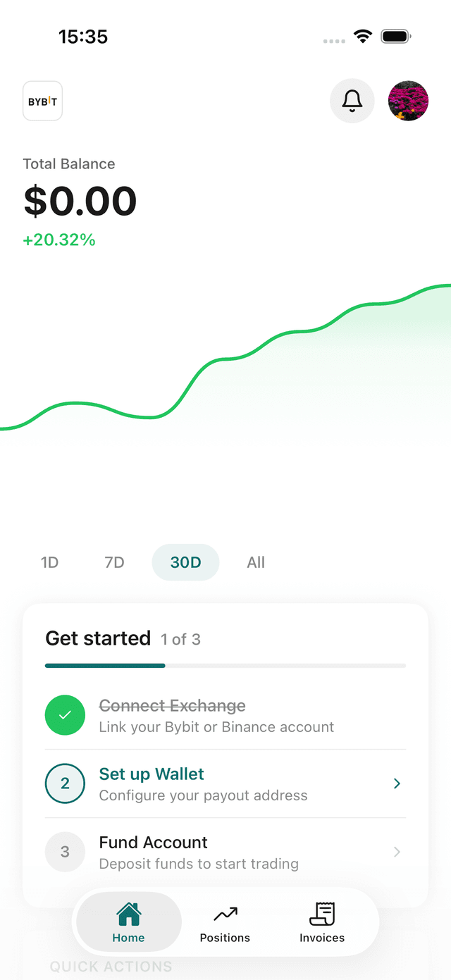Viewport: 451px width, 980px height.
Task: Switch the chart to 7D view
Action: (x=113, y=562)
